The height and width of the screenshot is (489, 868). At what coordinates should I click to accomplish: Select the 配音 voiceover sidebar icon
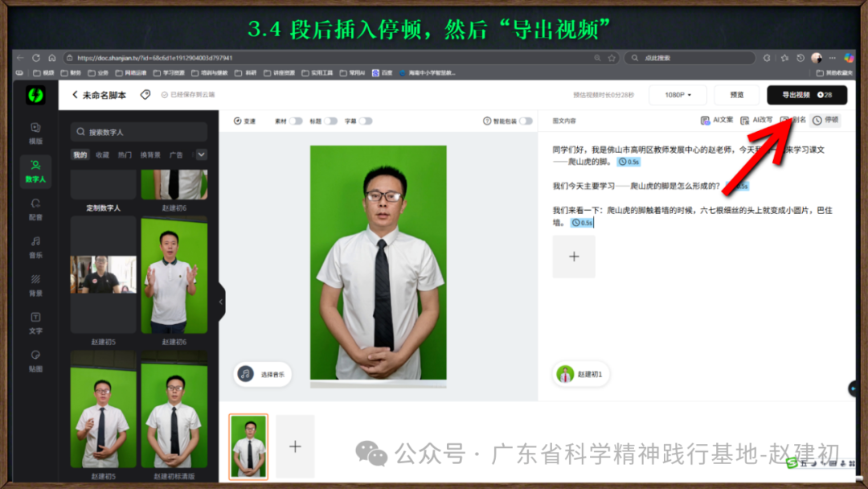pos(35,209)
